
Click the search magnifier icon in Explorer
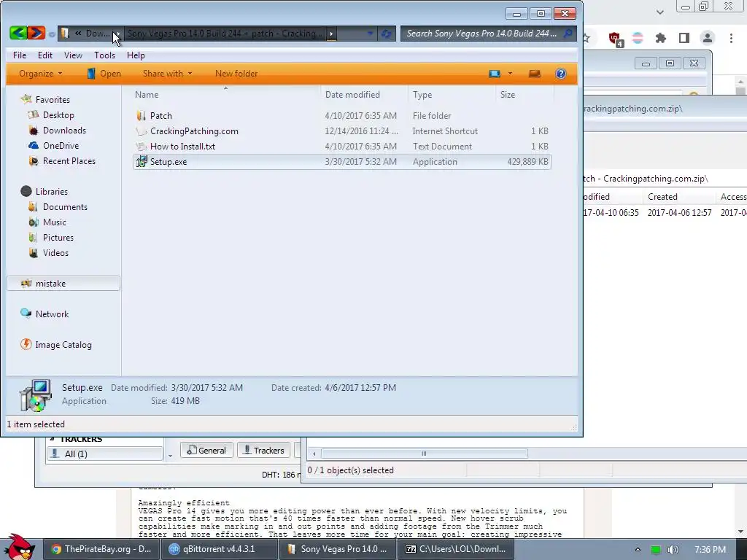click(568, 34)
